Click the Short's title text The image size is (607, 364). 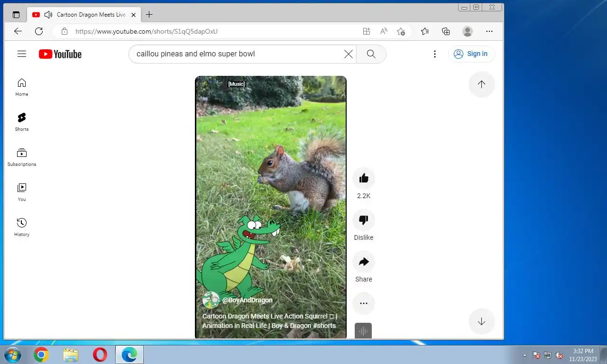pos(269,321)
